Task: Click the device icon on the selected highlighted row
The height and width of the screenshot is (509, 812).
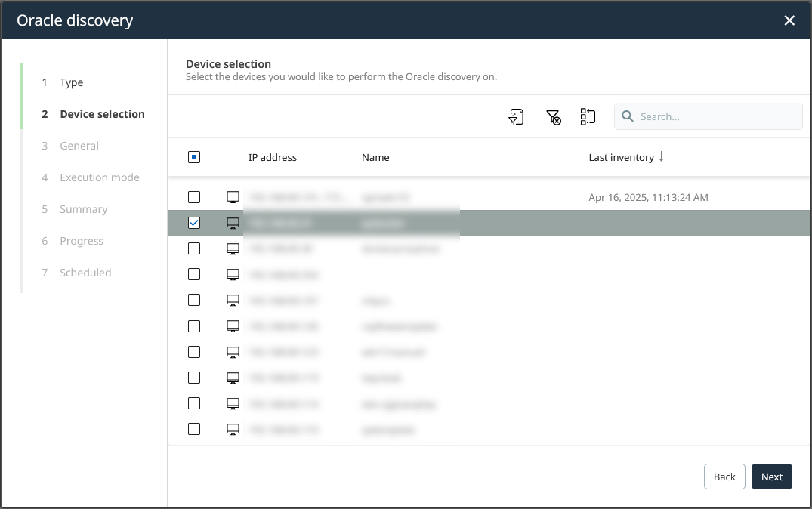Action: 233,223
